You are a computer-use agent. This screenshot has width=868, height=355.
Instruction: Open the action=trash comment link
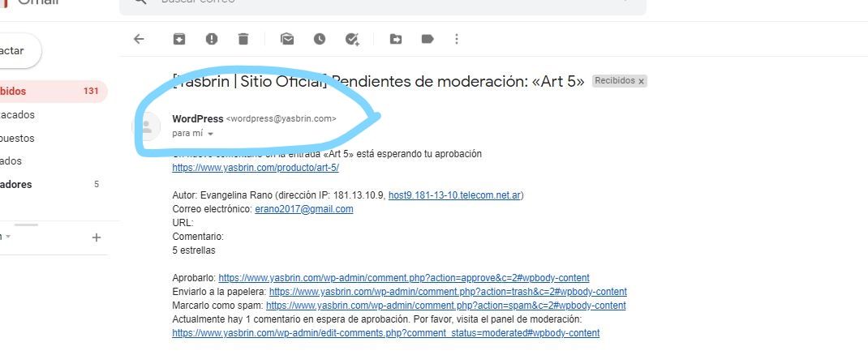click(448, 292)
